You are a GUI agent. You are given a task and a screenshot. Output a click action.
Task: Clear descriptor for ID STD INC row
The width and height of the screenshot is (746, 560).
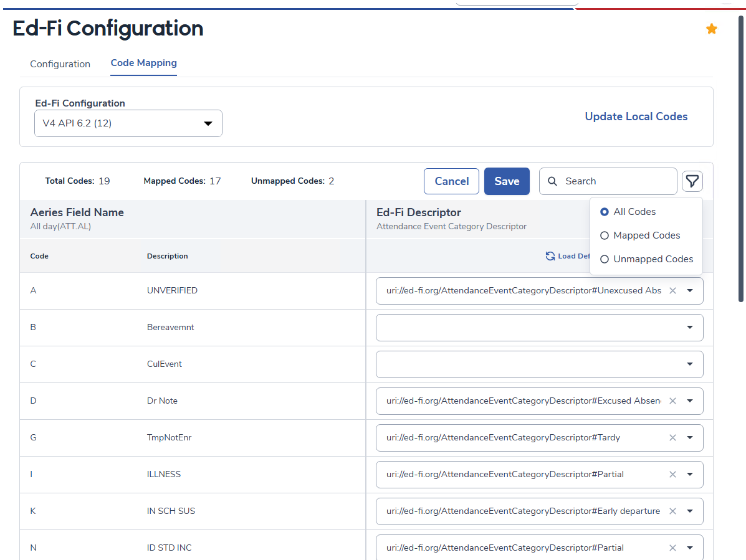(x=672, y=548)
